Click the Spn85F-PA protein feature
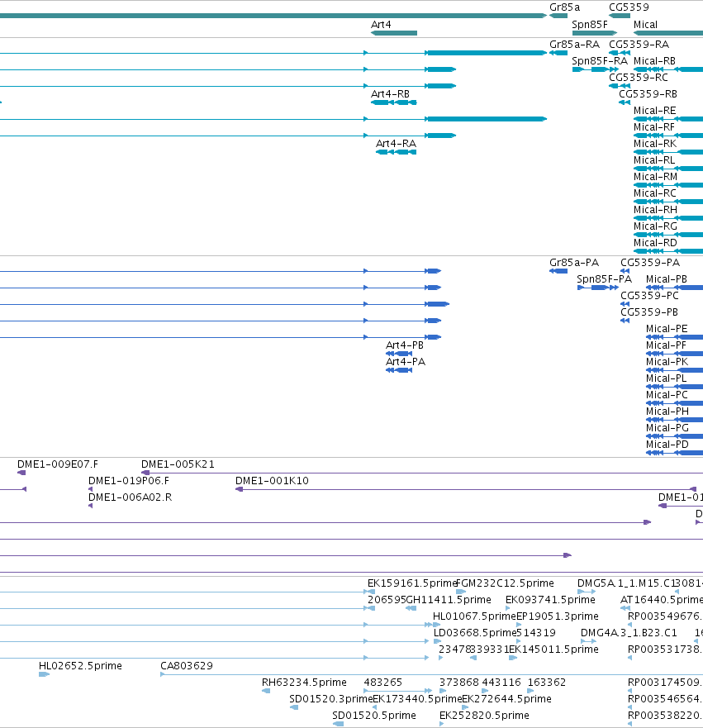 (x=598, y=288)
